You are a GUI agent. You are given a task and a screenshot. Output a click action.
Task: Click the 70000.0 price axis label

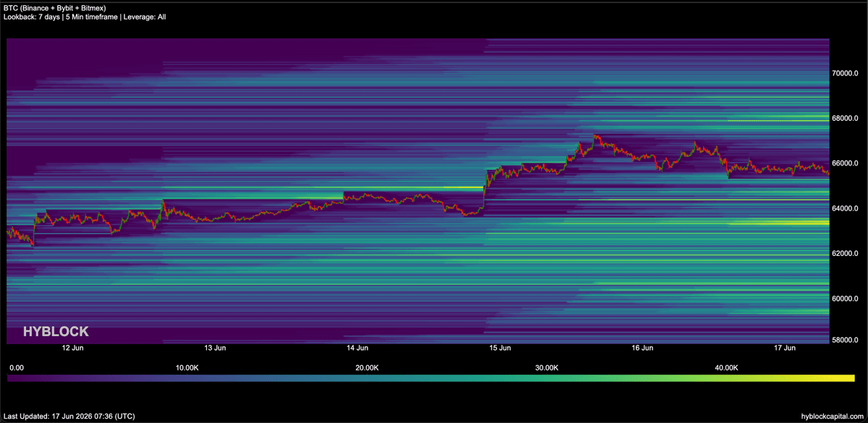[845, 73]
